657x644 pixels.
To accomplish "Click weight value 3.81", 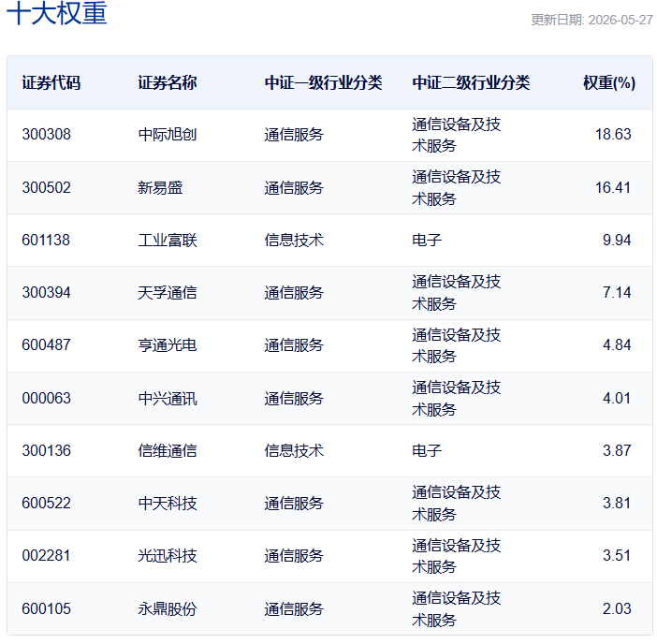I will tap(617, 503).
